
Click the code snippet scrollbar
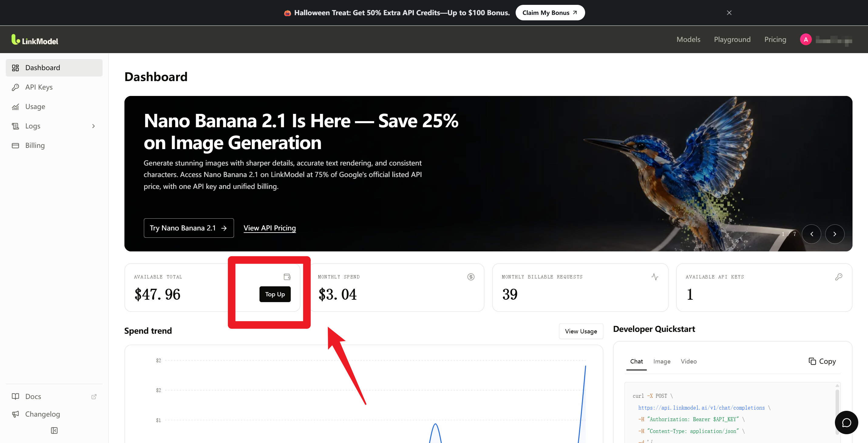[x=837, y=411]
